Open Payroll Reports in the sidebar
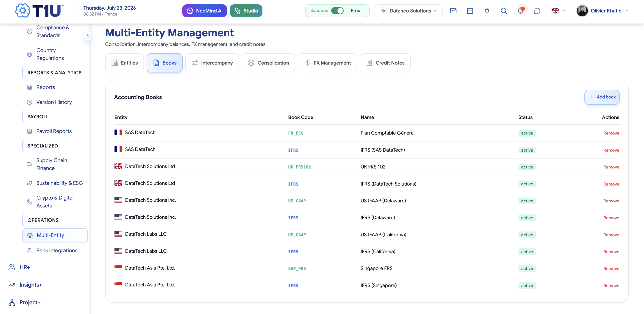644x314 pixels. [x=54, y=131]
